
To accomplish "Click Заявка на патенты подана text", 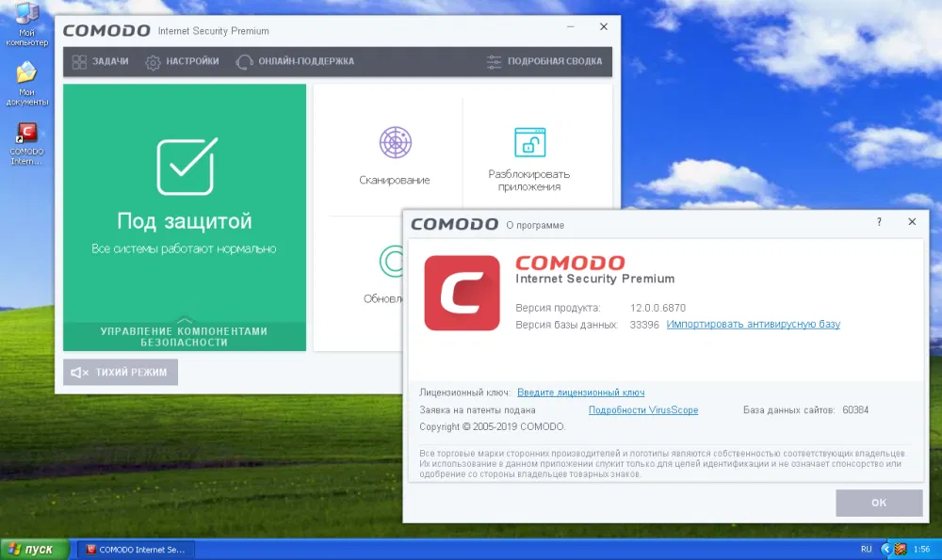I will coord(477,410).
